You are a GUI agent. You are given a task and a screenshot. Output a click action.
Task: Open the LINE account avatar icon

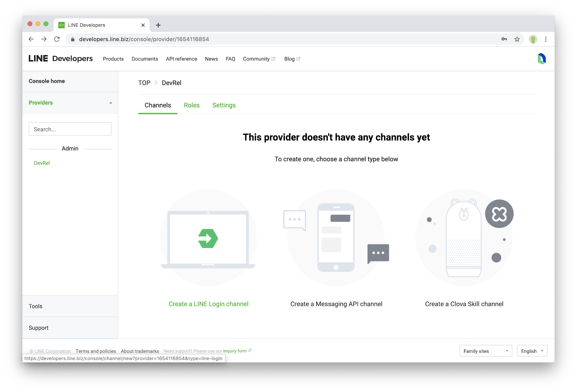pyautogui.click(x=542, y=59)
